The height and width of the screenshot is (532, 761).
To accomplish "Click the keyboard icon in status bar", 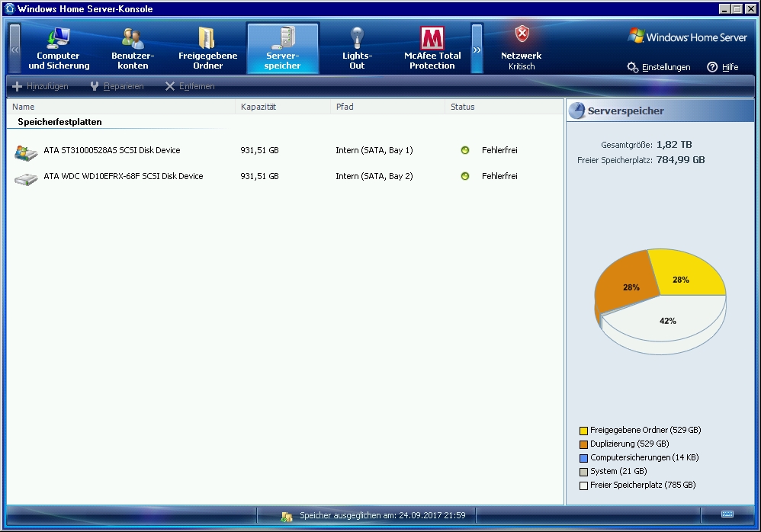I will tap(727, 514).
